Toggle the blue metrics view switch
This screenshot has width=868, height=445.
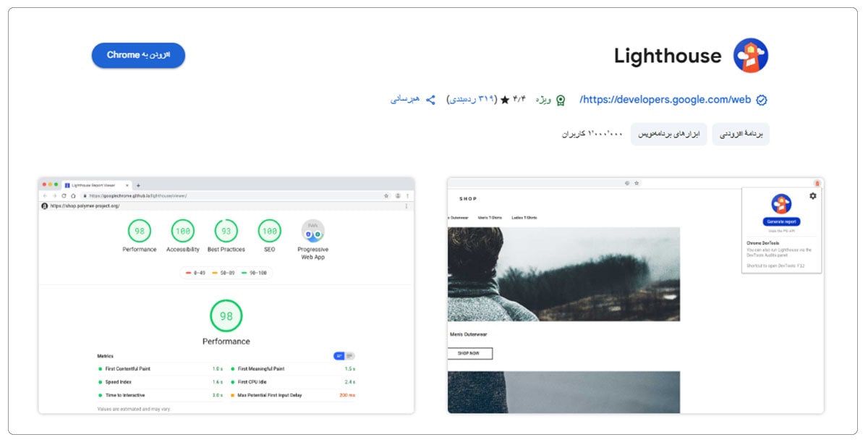[x=339, y=356]
